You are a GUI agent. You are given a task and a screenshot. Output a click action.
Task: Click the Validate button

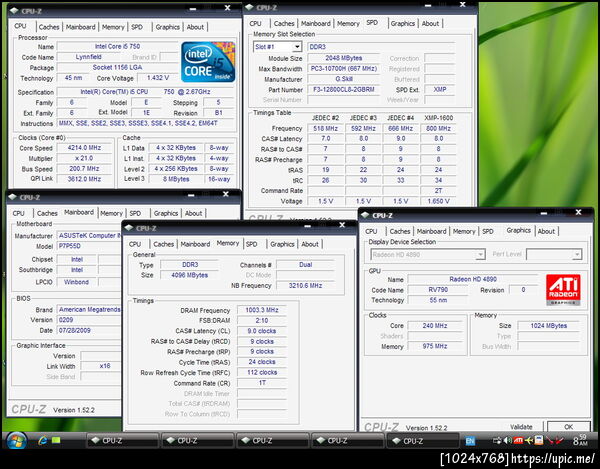pos(521,427)
